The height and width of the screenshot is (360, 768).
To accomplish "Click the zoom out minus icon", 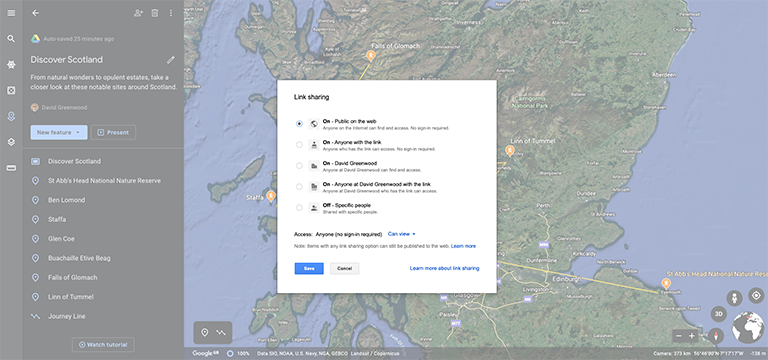I will (679, 336).
